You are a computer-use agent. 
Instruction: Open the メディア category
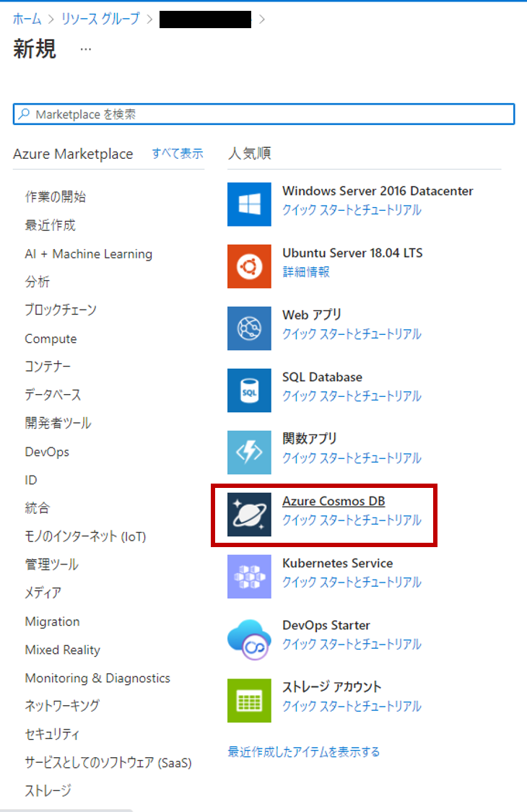tap(43, 593)
